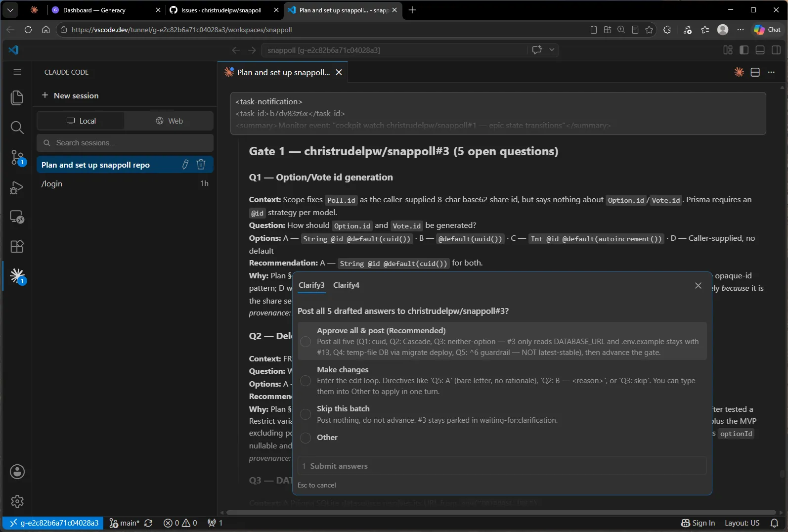Screen dimensions: 788x532
Task: Select 'Skip this batch' radio option
Action: pos(306,414)
